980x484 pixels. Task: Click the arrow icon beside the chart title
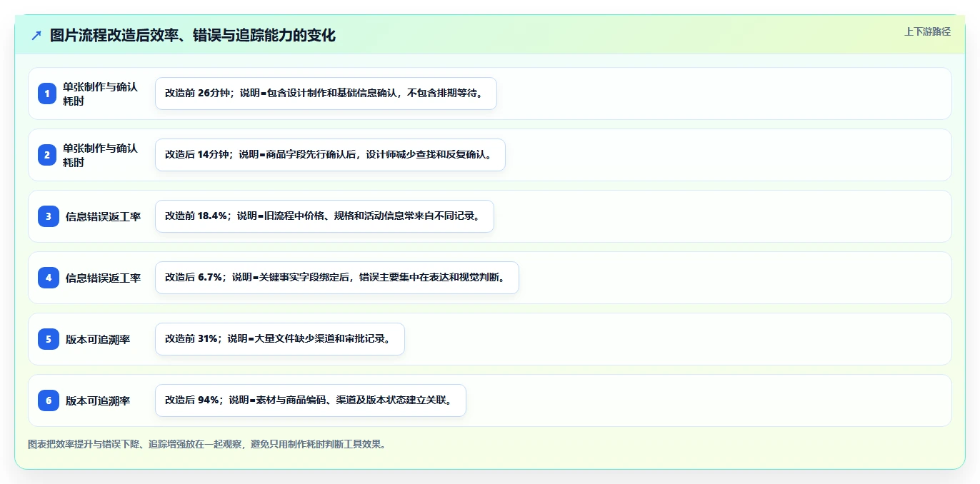36,35
